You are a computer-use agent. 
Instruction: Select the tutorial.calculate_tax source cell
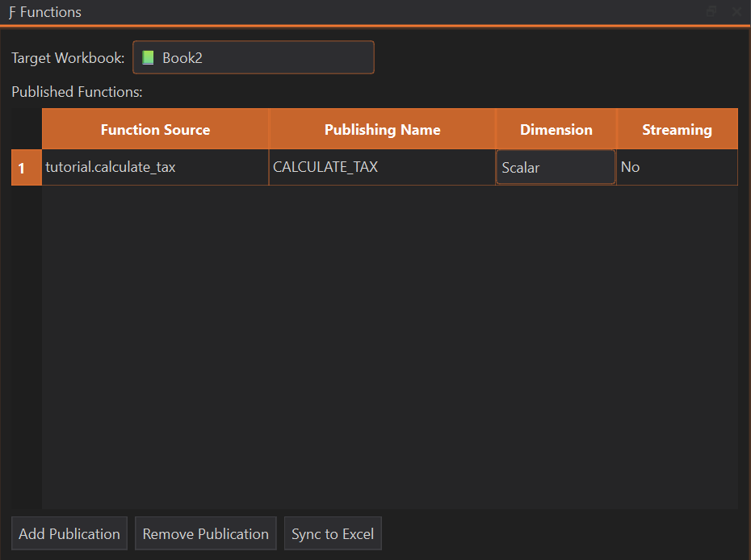pos(155,168)
